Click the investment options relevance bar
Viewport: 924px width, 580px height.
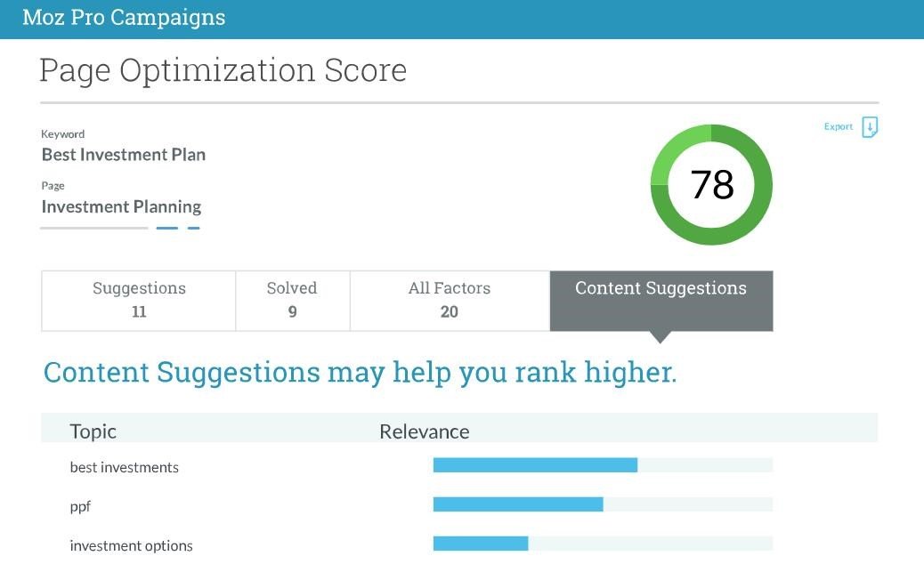click(481, 544)
